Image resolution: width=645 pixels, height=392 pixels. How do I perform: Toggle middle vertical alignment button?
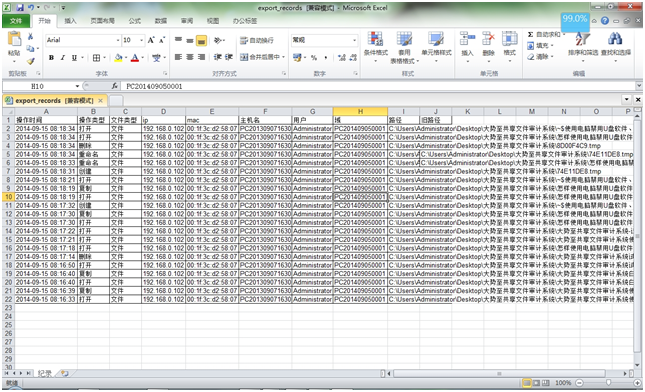pyautogui.click(x=190, y=40)
